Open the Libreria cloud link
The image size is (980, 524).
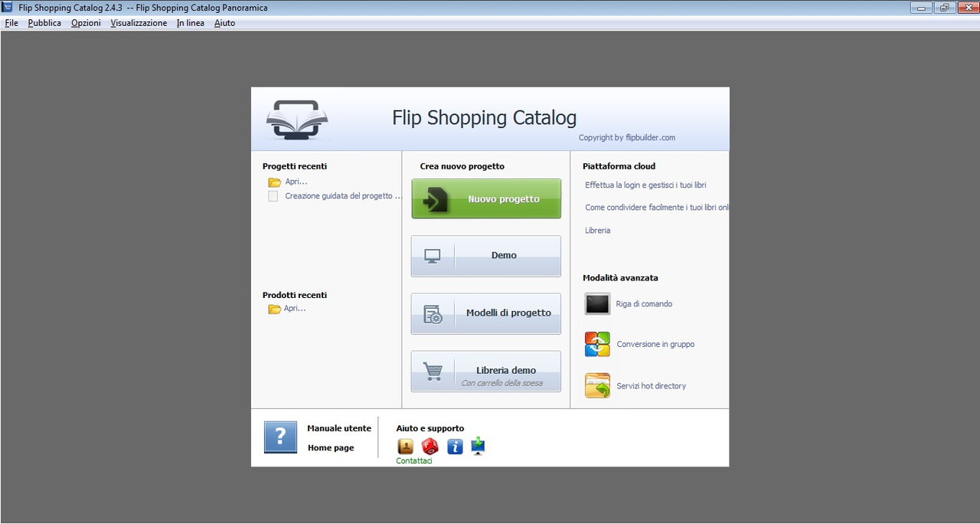(x=598, y=231)
